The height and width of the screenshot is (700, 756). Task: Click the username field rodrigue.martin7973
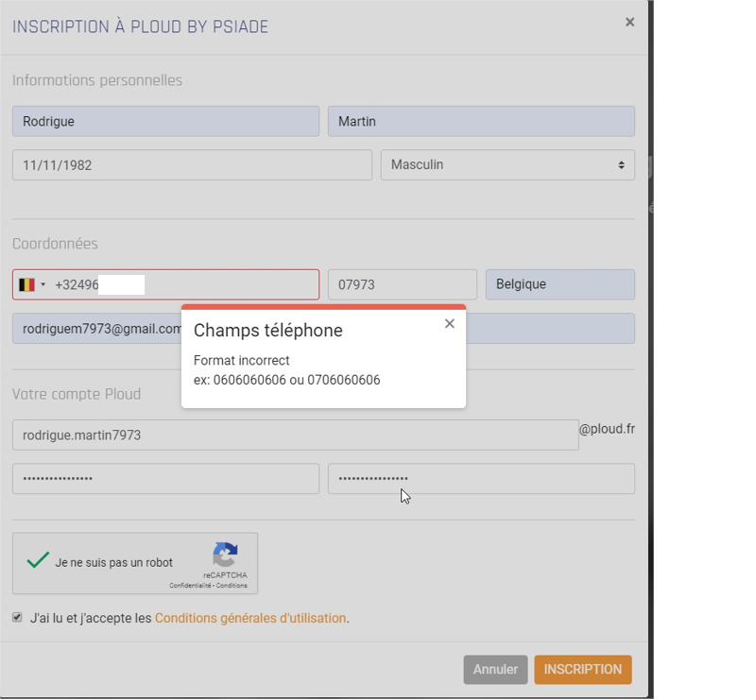(x=296, y=435)
